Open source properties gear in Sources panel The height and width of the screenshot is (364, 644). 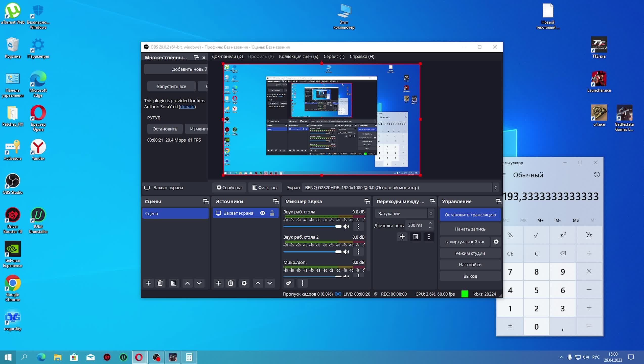click(x=244, y=283)
